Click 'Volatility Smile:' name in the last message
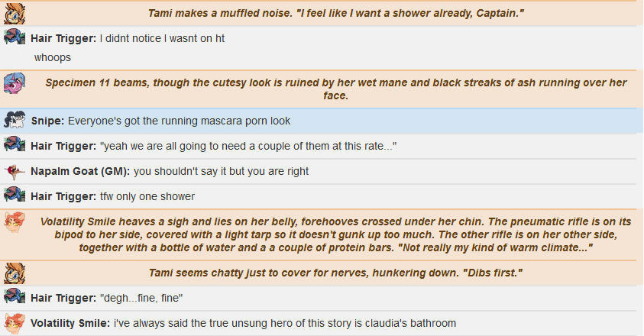644x336 pixels. pyautogui.click(x=70, y=323)
